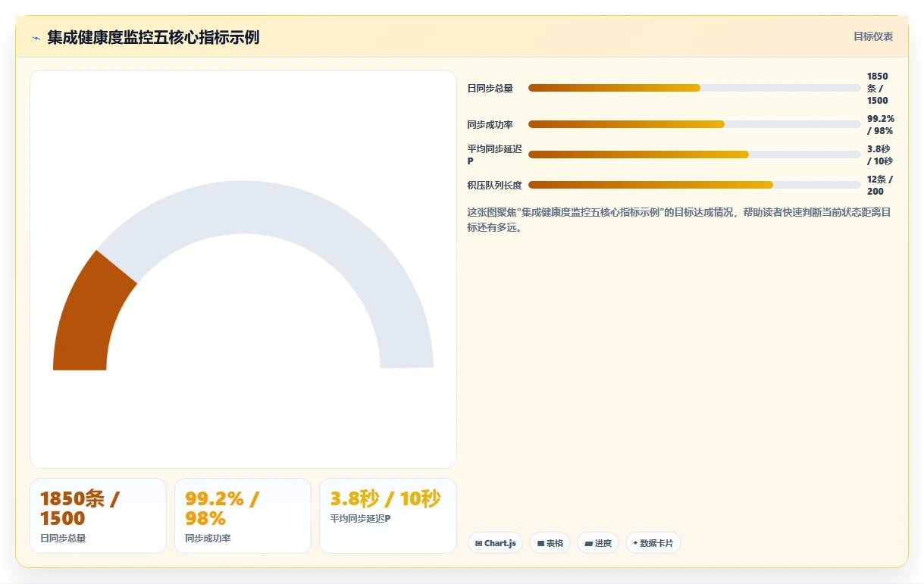
Task: Click the 目标仪表 label in header
Action: pyautogui.click(x=873, y=36)
